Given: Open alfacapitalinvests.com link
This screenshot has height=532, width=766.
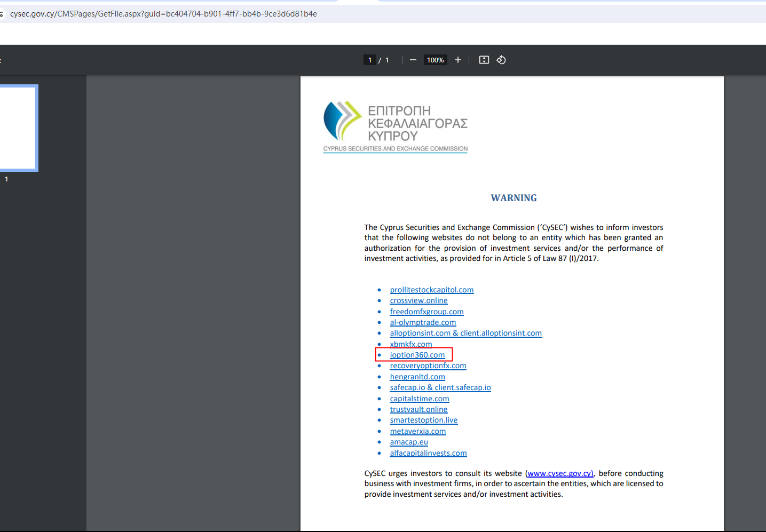Looking at the screenshot, I should (x=428, y=453).
